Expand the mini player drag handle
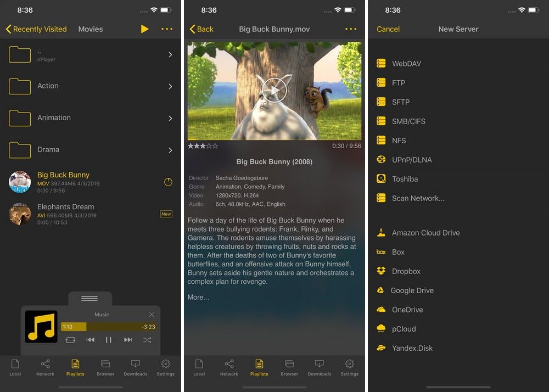The image size is (549, 392). (89, 298)
